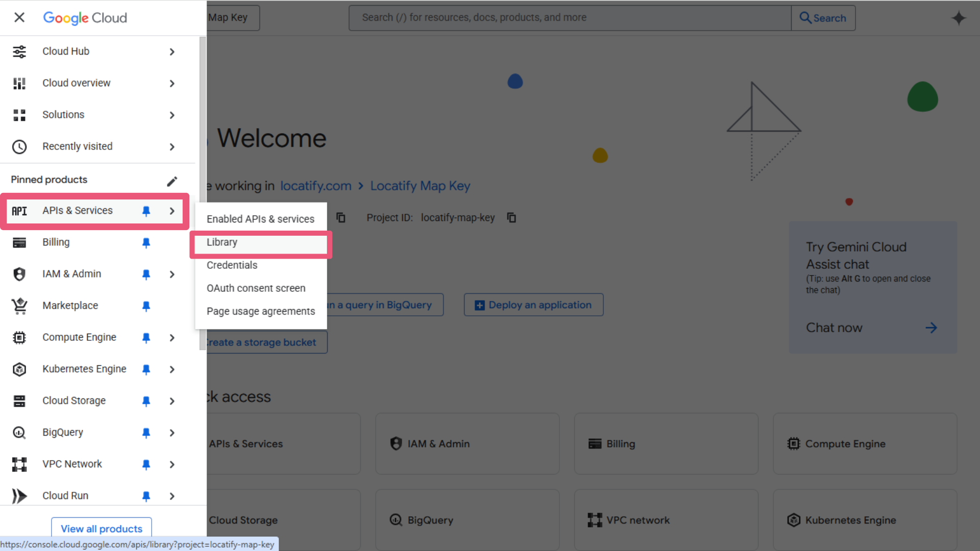Unpin APIs & Services
This screenshot has width=980, height=551.
[x=146, y=211]
